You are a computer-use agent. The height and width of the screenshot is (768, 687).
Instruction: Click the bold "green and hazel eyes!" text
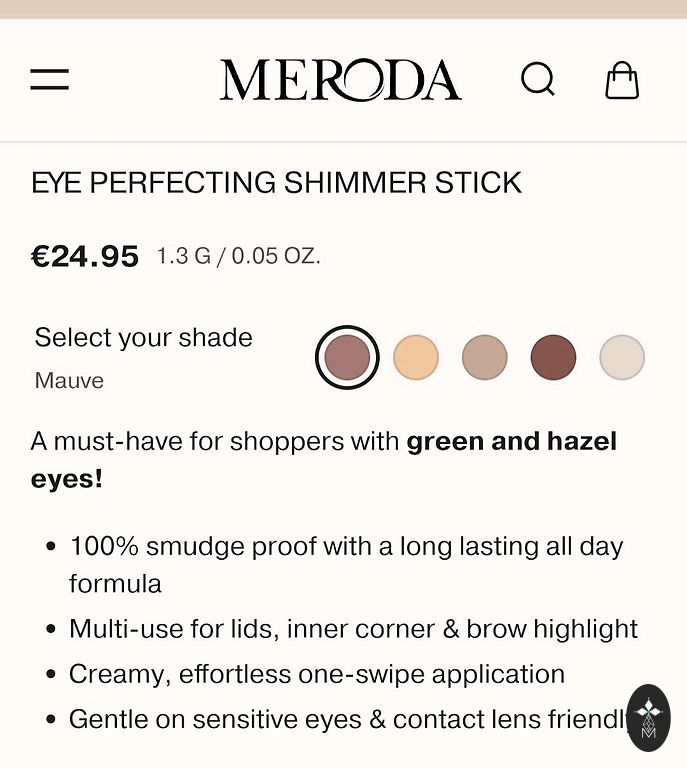click(511, 441)
